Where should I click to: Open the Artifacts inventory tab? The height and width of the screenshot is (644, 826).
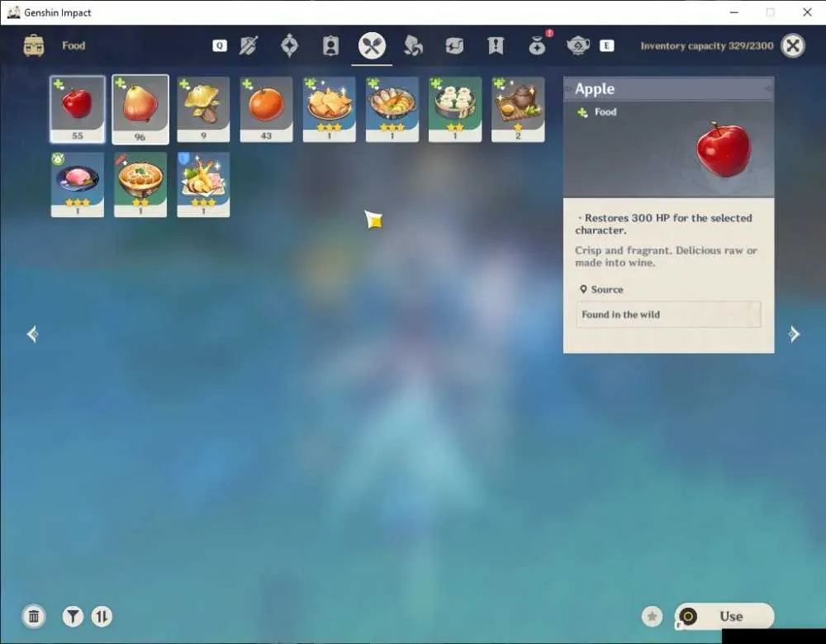[289, 45]
